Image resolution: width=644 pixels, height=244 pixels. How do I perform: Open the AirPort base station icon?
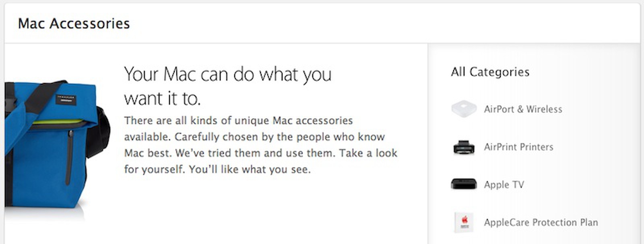[464, 109]
